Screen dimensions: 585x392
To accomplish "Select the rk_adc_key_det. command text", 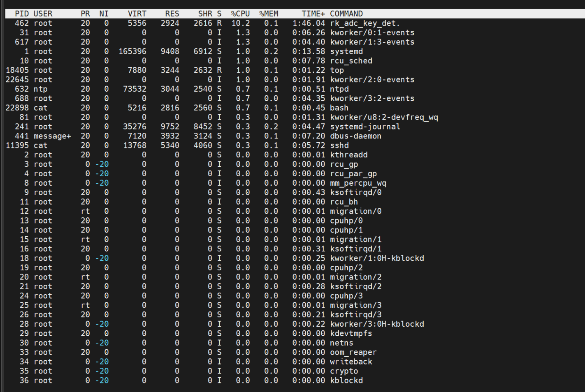I will (x=365, y=23).
